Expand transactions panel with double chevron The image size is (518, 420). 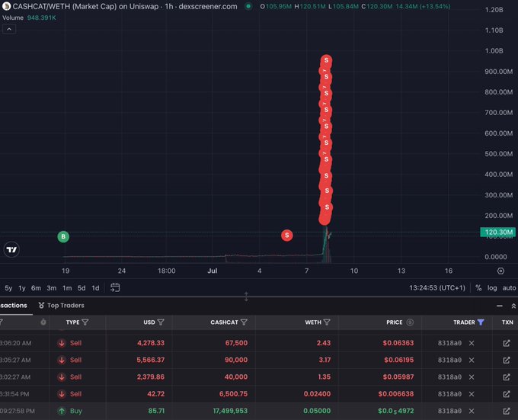click(x=513, y=306)
